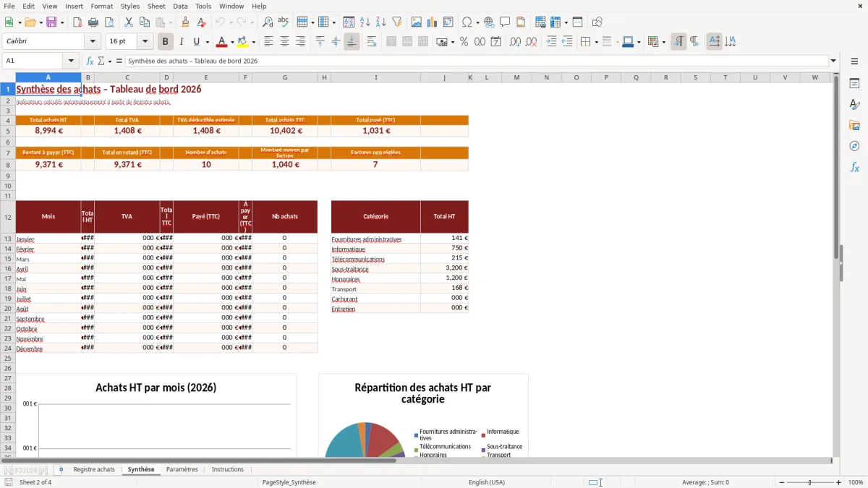Click the Cut scissors icon
This screenshot has width=868, height=488.
129,22
